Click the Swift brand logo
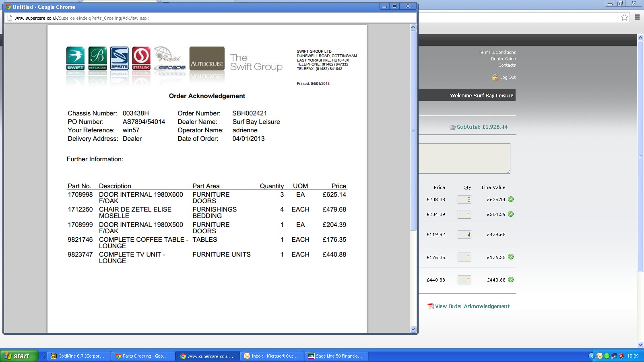Screen dimensions: 644x362 coord(75,58)
